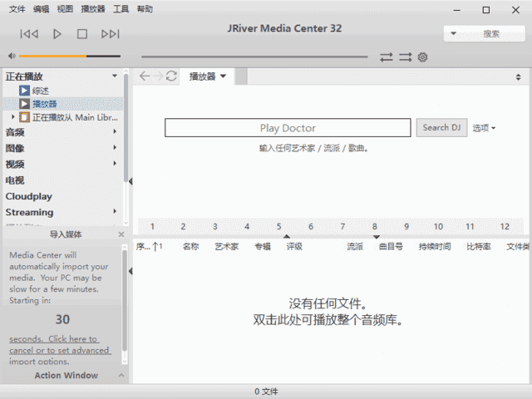
Task: Click the Play Doctor input field
Action: [x=288, y=128]
